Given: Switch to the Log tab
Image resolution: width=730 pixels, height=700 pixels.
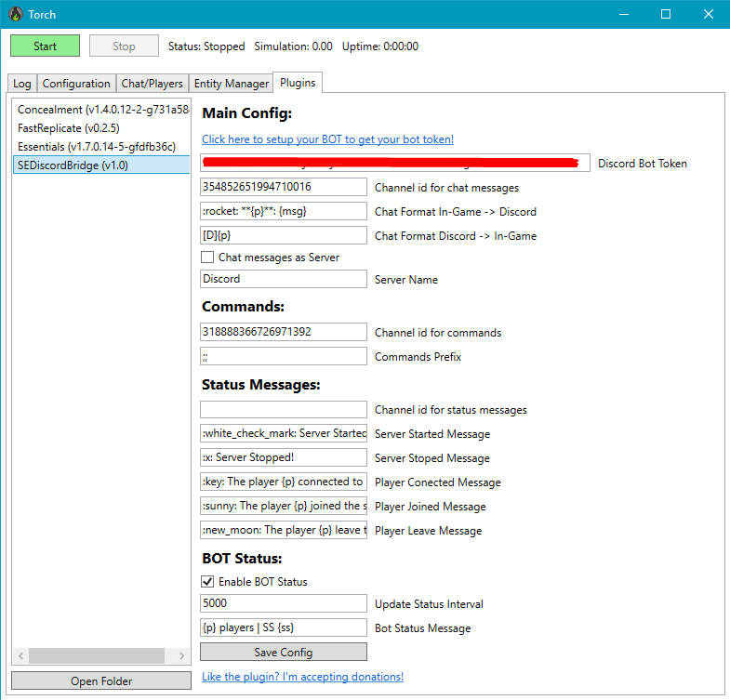Looking at the screenshot, I should coord(22,84).
